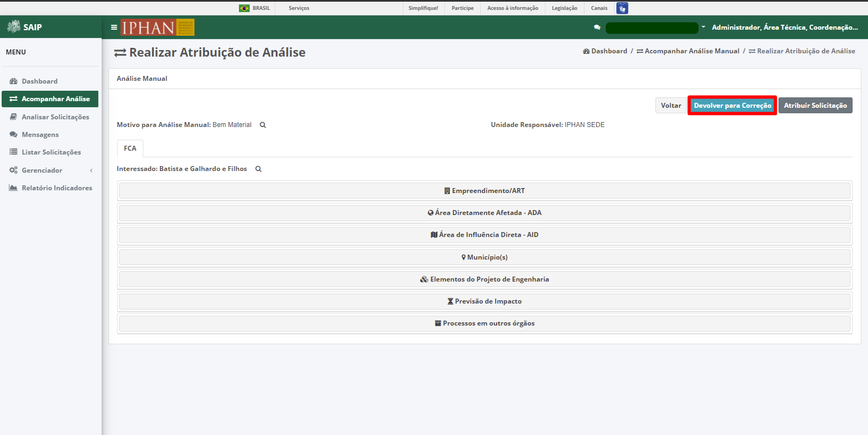Click Dashboard breadcrumb link
The width and height of the screenshot is (868, 435).
605,51
